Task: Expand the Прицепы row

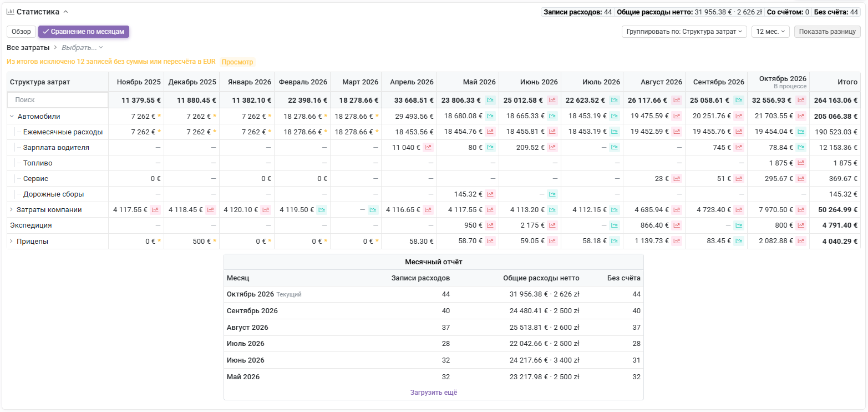Action: tap(12, 241)
